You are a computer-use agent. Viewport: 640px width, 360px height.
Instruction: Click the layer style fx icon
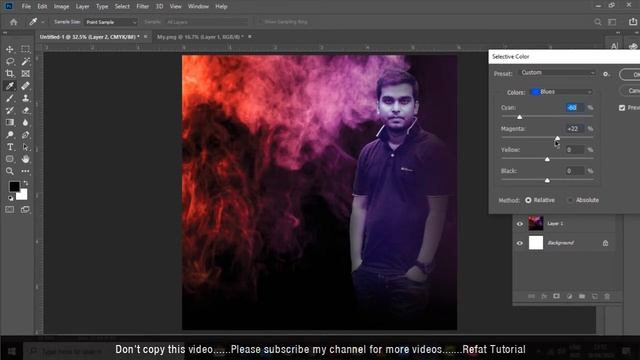[544, 296]
